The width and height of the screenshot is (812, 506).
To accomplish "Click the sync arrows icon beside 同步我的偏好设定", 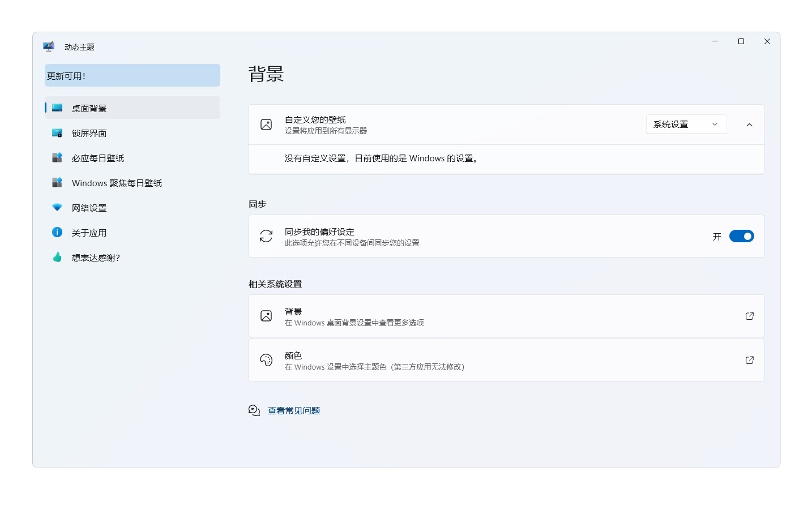I will (266, 236).
